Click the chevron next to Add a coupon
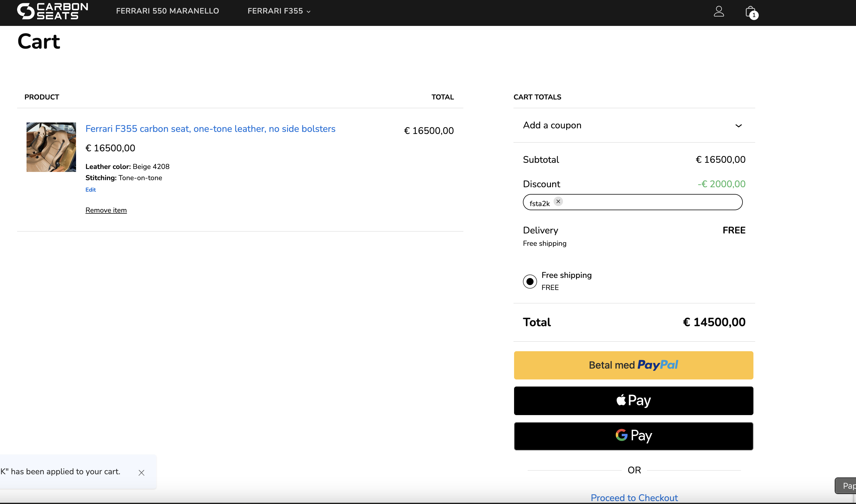This screenshot has height=504, width=856. [738, 126]
